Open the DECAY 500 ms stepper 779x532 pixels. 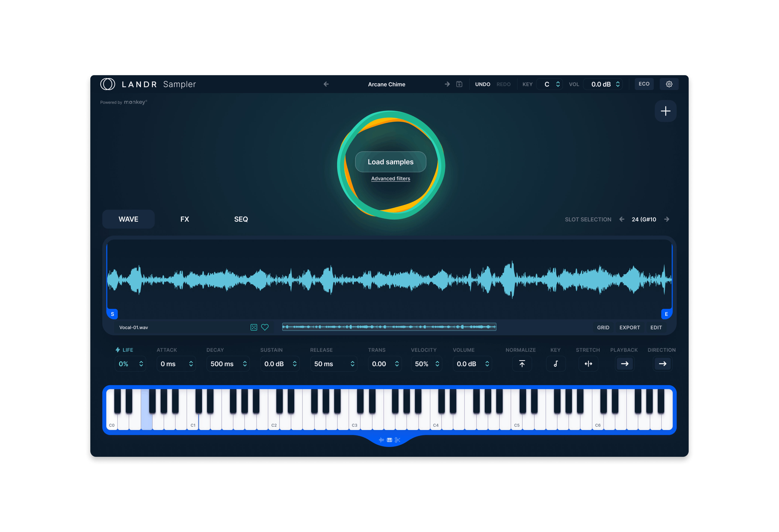(x=228, y=364)
